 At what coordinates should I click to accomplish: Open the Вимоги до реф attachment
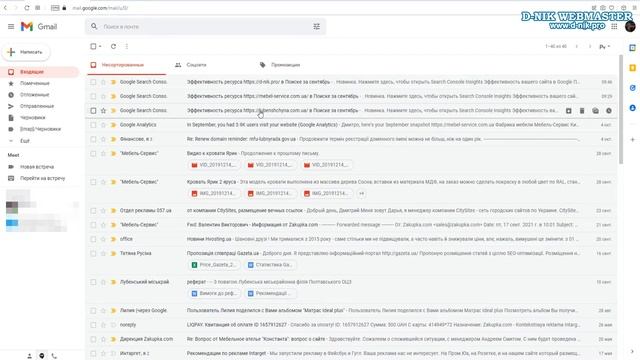214,293
